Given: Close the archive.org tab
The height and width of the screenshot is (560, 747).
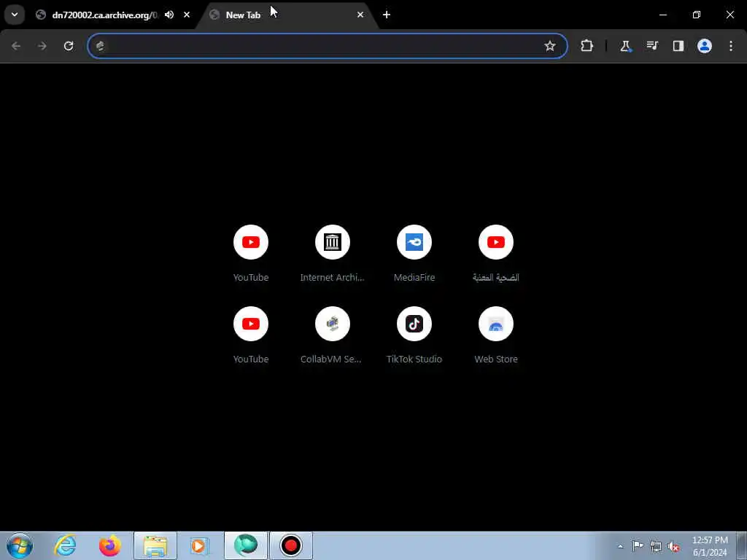Looking at the screenshot, I should pos(187,15).
